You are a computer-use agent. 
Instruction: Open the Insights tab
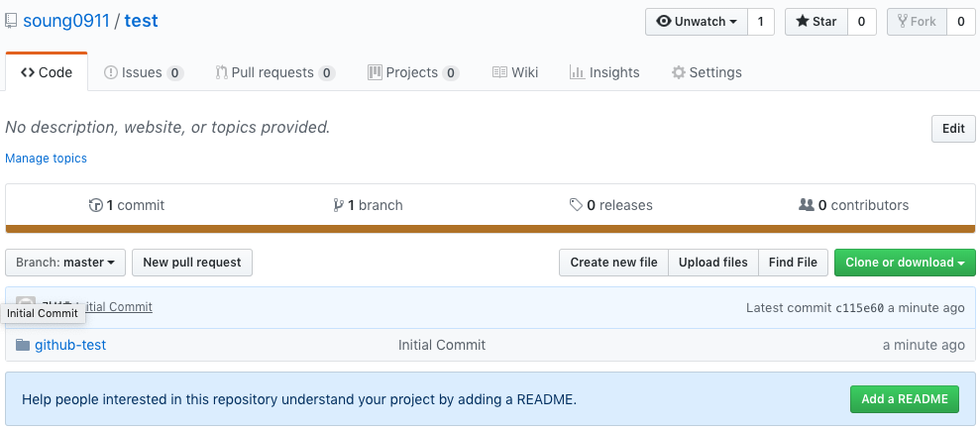(x=604, y=72)
